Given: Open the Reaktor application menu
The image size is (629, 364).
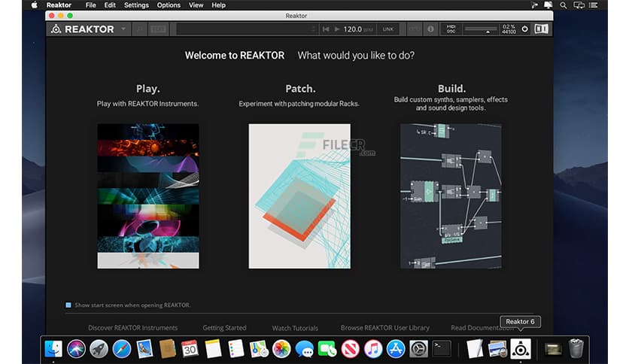Looking at the screenshot, I should click(x=59, y=5).
